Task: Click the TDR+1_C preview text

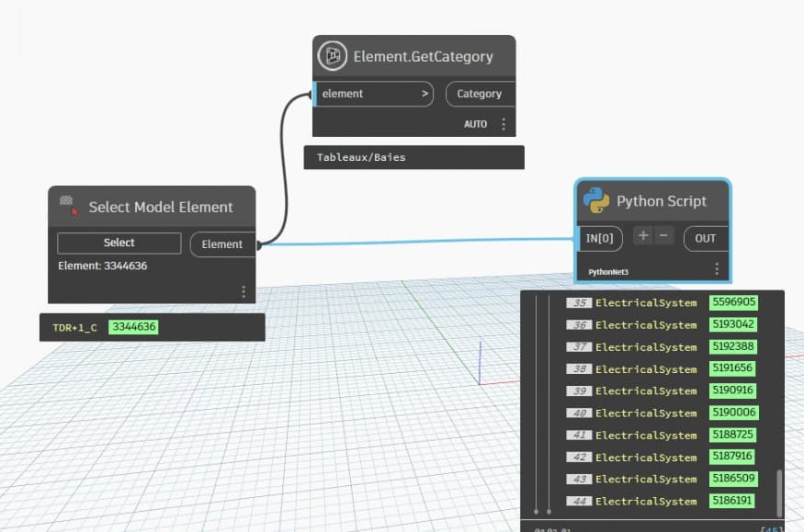Action: coord(74,327)
